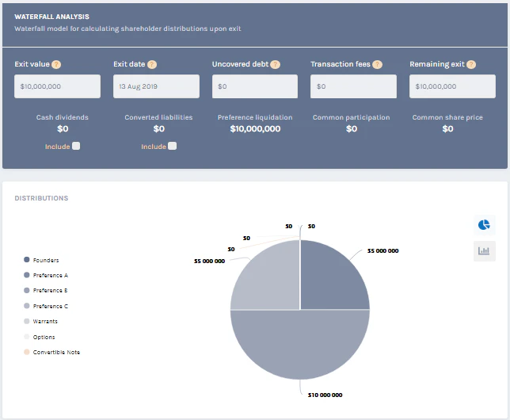This screenshot has width=510, height=420.
Task: Click the help icon beside Exit value
Action: coord(56,64)
